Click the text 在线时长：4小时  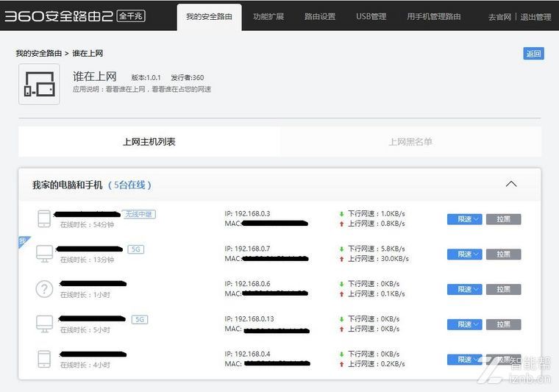click(x=85, y=365)
